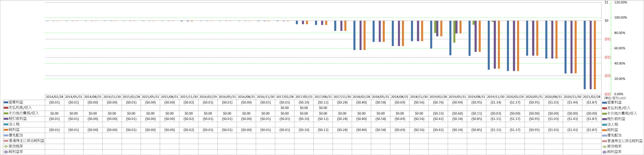644x155 pixels.
Task: Click the blue 営業利益 swatch in table row header
Action: click(x=6, y=102)
